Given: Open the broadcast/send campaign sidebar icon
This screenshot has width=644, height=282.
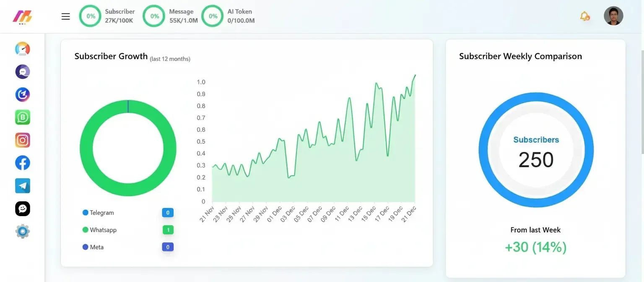Looking at the screenshot, I should point(22,94).
